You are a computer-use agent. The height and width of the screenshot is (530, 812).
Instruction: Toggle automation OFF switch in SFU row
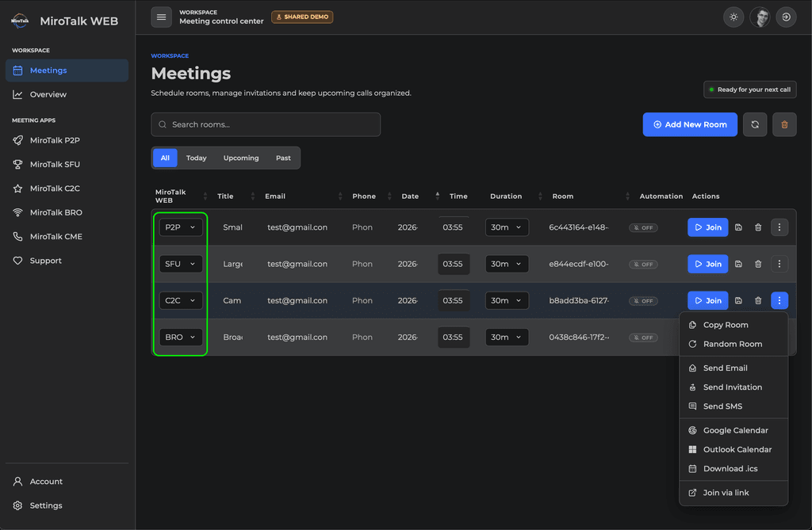643,264
